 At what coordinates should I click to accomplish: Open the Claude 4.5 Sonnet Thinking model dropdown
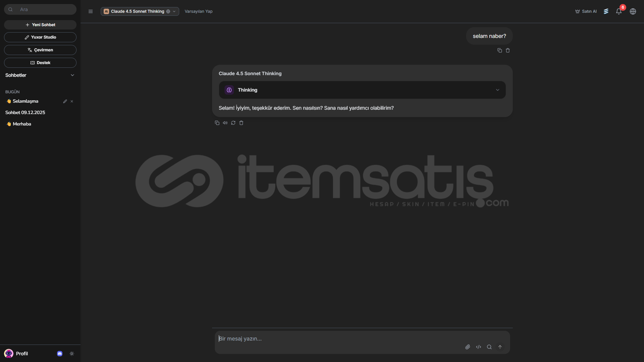[x=140, y=11]
